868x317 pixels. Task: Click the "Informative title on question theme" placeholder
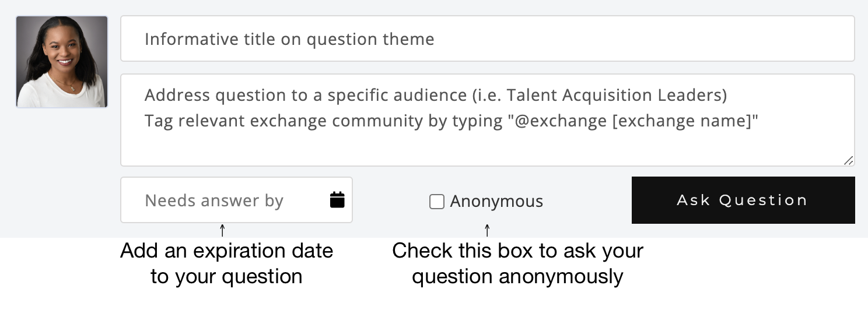[x=289, y=39]
